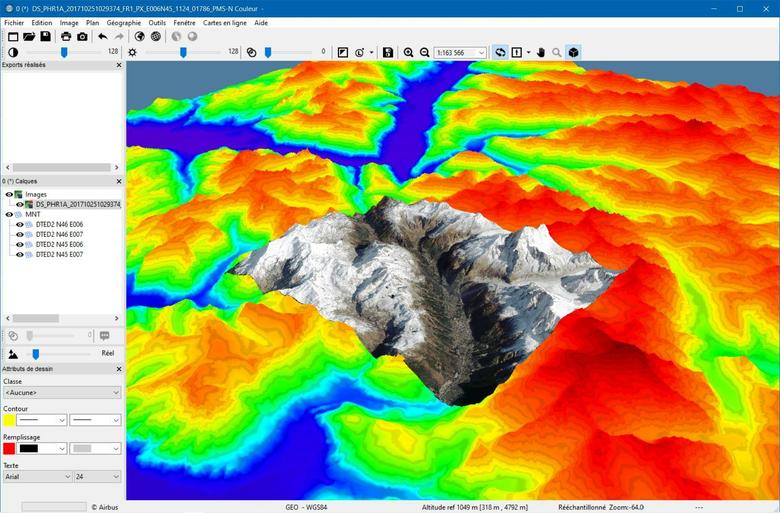Click the solid globe icon
The image size is (780, 513).
click(x=139, y=36)
